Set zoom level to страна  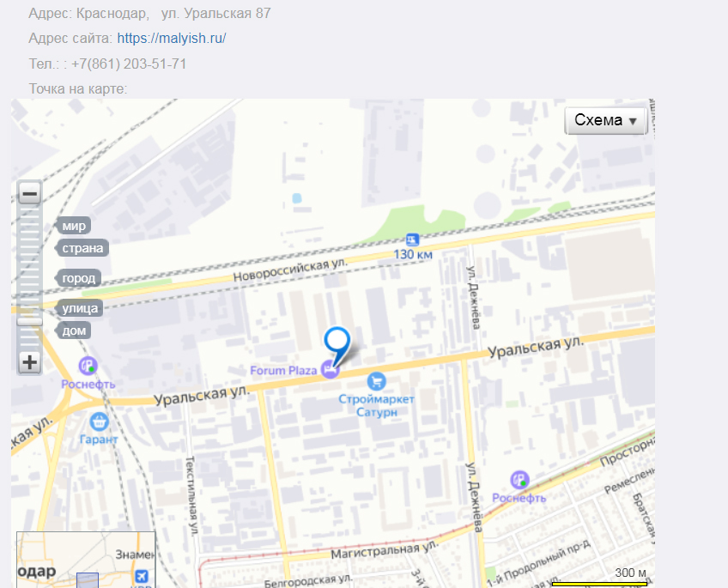click(x=82, y=248)
